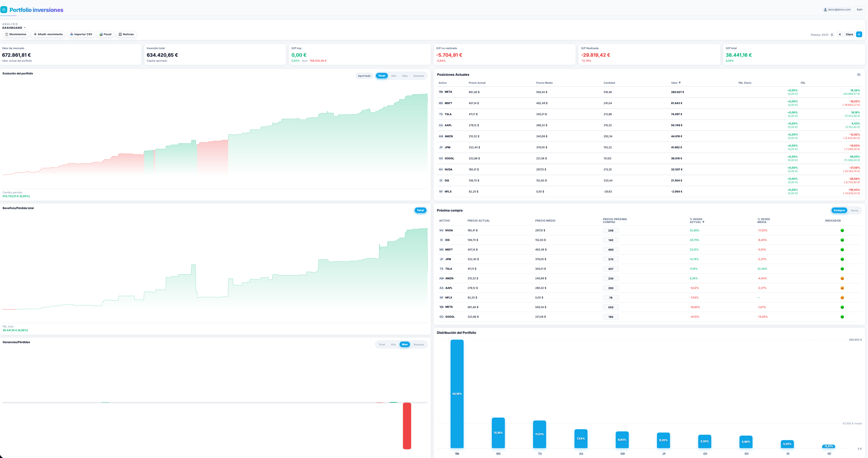Click the refresh prices icon

[832, 35]
